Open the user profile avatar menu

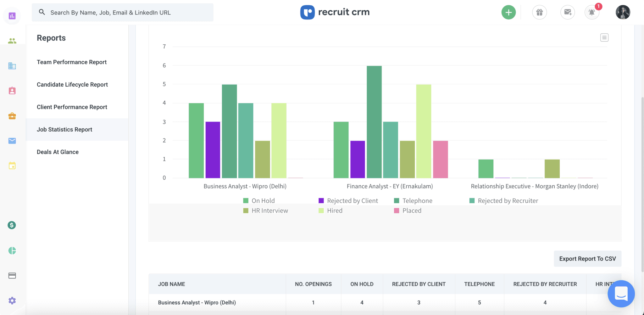623,13
